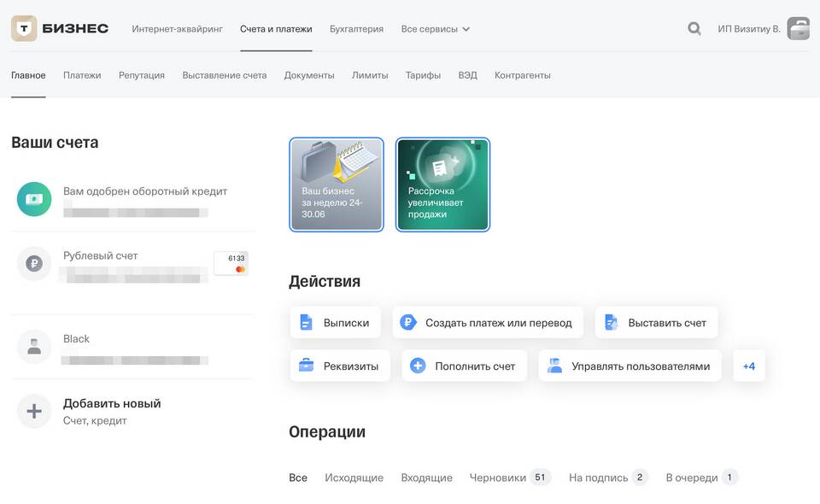Screen dimensions: 820x504
Task: Click the Black account person icon
Action: click(x=34, y=347)
